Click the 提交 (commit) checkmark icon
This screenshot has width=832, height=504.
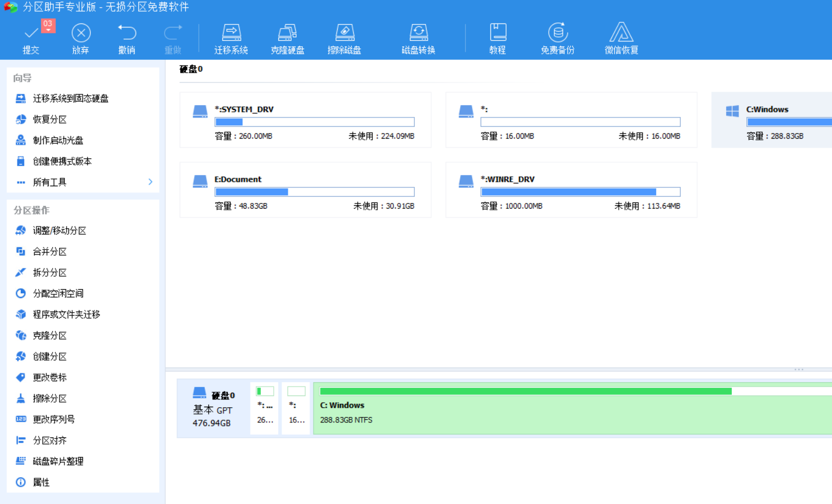31,34
